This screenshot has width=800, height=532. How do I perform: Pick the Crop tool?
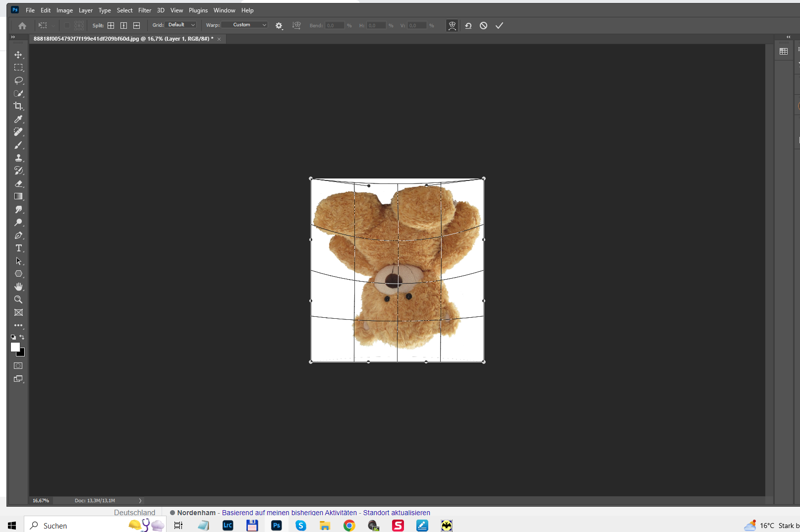18,106
